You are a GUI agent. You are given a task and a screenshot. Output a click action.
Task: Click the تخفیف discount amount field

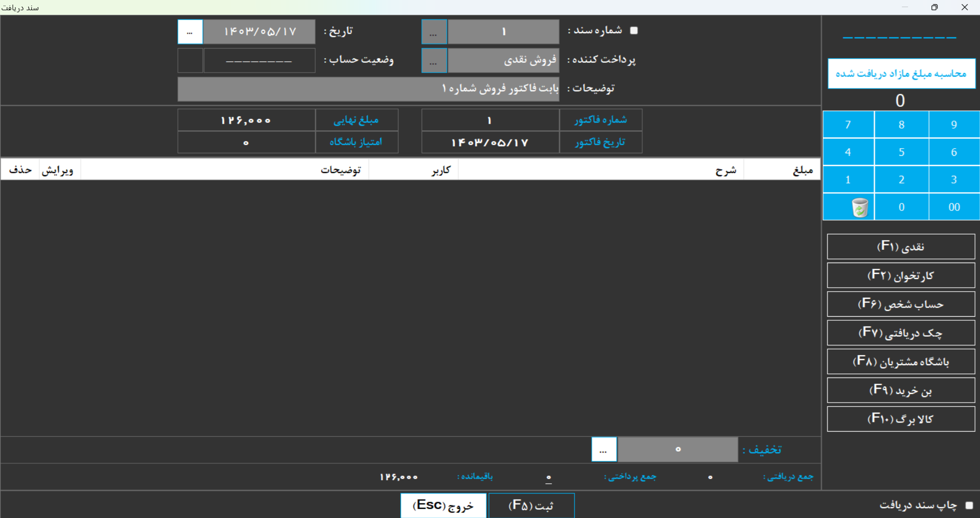[678, 450]
